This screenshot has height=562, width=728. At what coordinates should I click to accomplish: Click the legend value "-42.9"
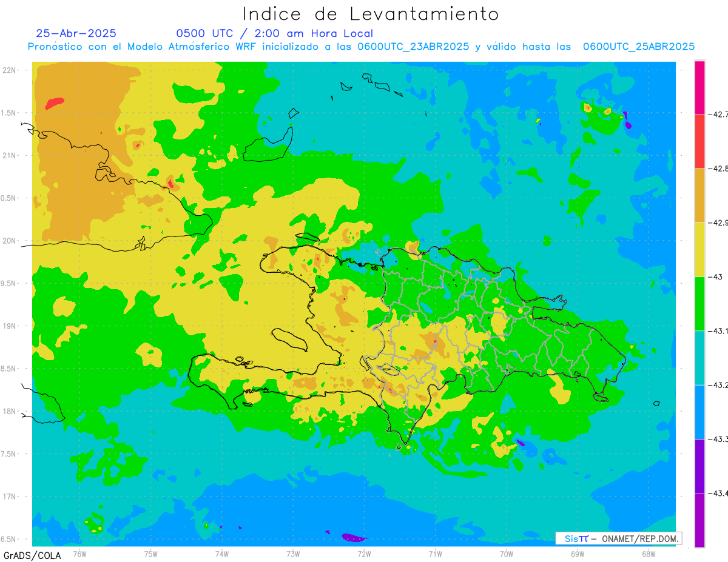[718, 222]
